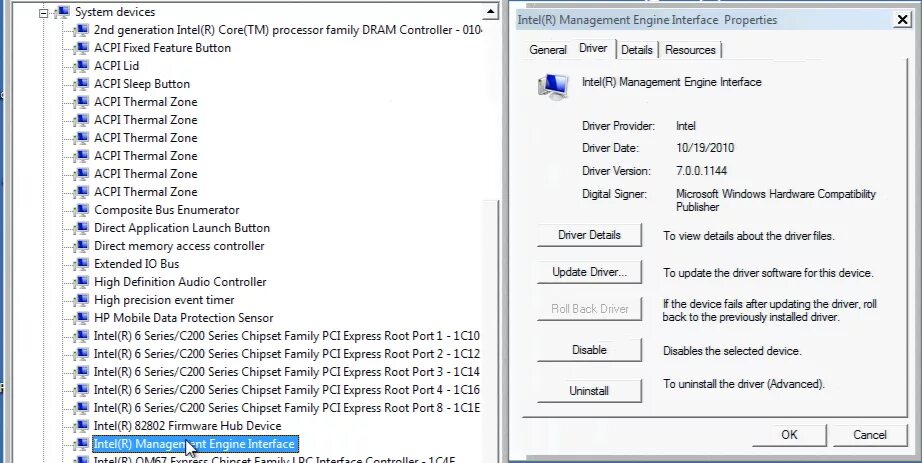Select PCI Express Root Port 1 - 1C10
The width and height of the screenshot is (922, 463).
pos(287,336)
